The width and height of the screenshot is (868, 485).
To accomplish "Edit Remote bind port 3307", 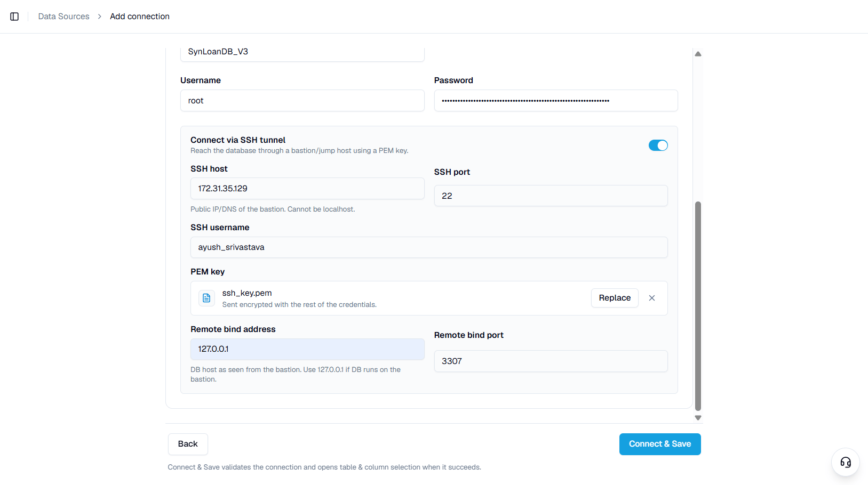I will (x=551, y=361).
